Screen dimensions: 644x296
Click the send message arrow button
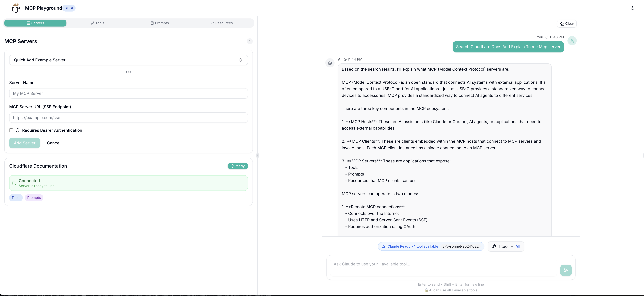[x=566, y=270]
